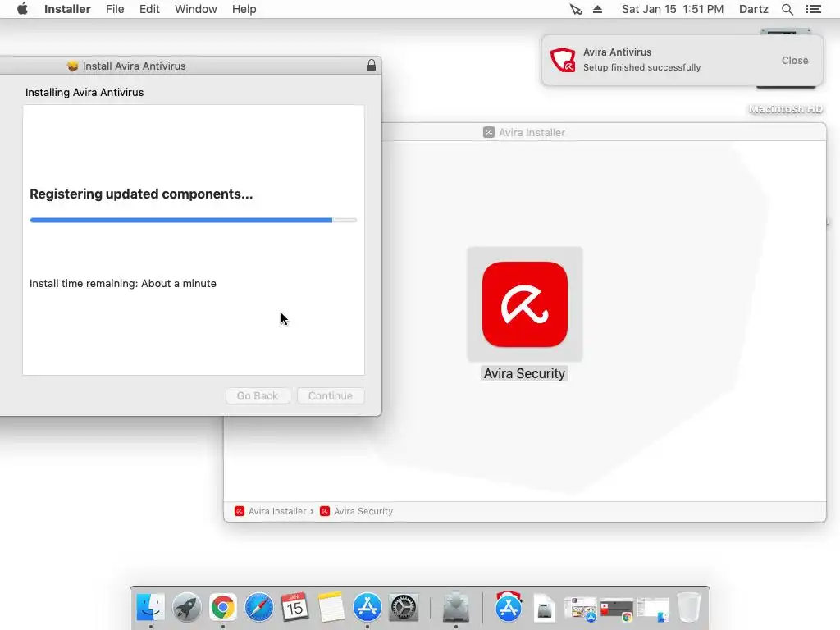Image resolution: width=840 pixels, height=630 pixels.
Task: Open Calendar from the Dock
Action: click(x=294, y=608)
